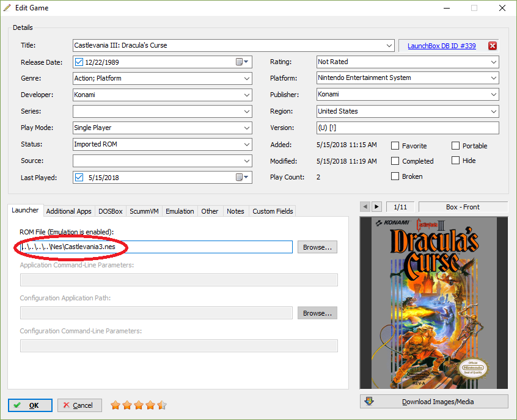
Task: Open the Developer dropdown
Action: [x=247, y=95]
